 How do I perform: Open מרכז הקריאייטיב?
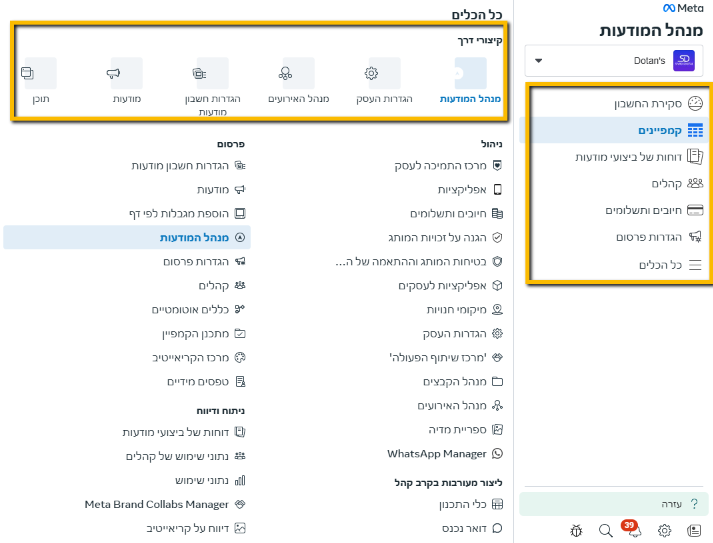[199, 358]
